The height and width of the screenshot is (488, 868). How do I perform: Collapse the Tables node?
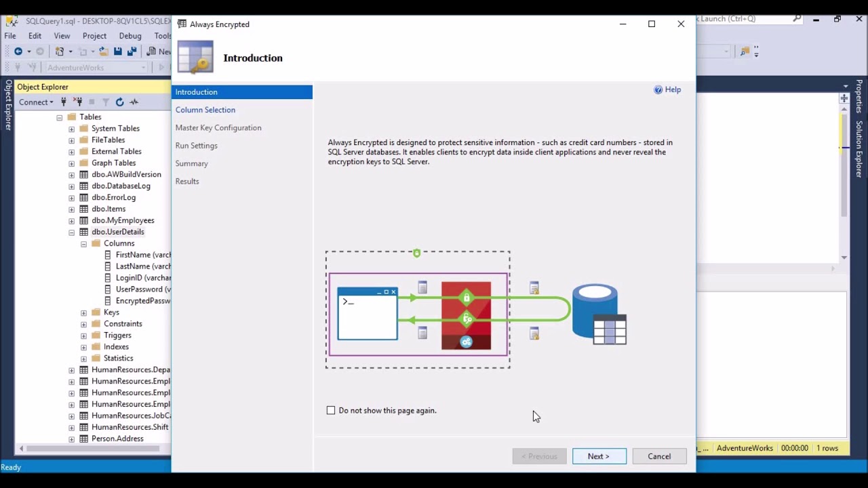click(x=60, y=117)
